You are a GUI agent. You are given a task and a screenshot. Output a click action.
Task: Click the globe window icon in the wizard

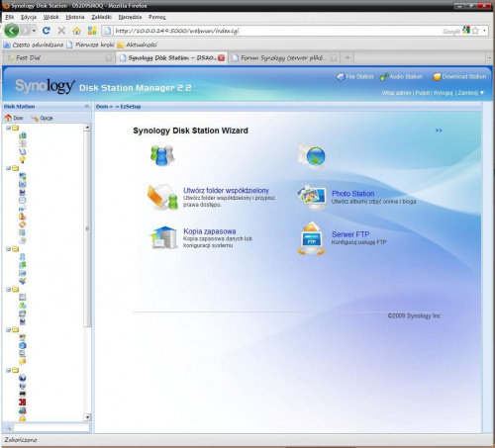312,156
